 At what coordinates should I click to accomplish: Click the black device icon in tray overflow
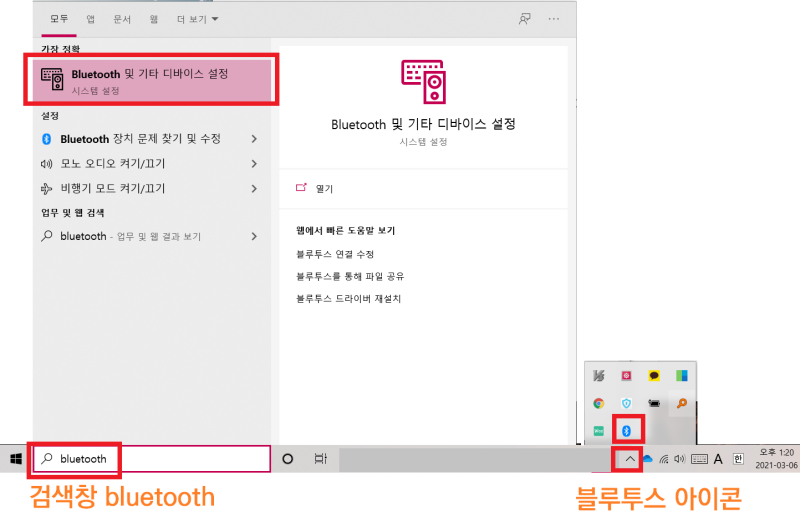[654, 403]
